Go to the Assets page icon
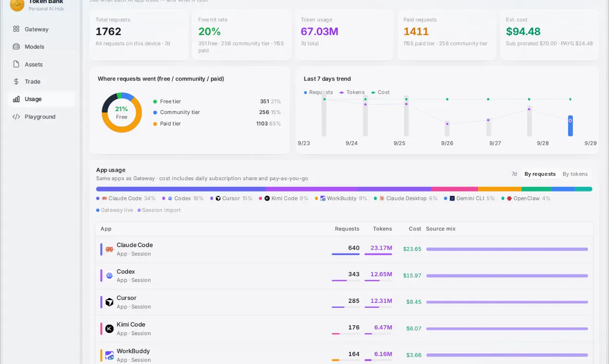This screenshot has width=609, height=364. [x=16, y=64]
